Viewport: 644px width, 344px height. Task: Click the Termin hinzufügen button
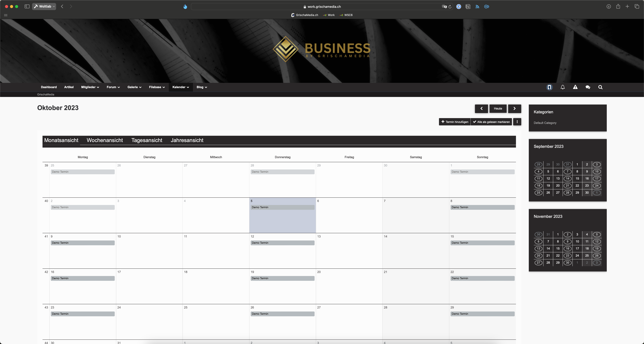(454, 122)
